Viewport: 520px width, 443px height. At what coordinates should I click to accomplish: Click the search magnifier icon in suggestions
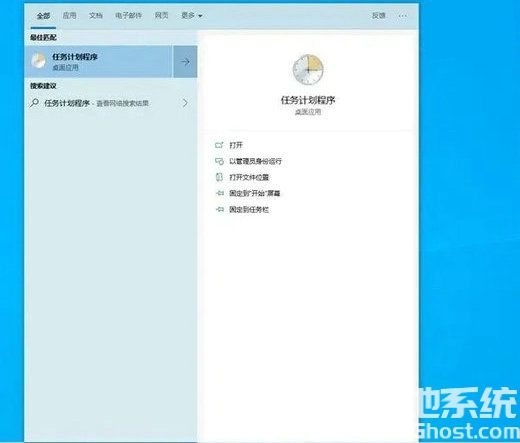click(x=34, y=103)
